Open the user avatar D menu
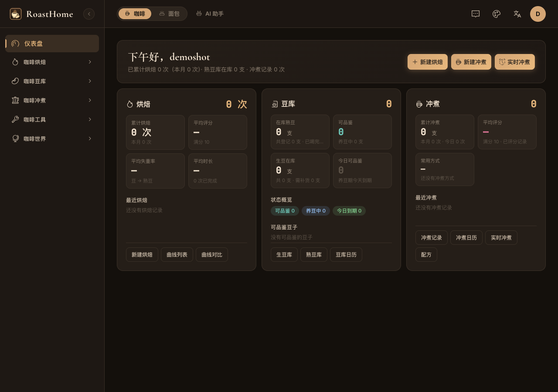558x392 pixels. coord(538,14)
